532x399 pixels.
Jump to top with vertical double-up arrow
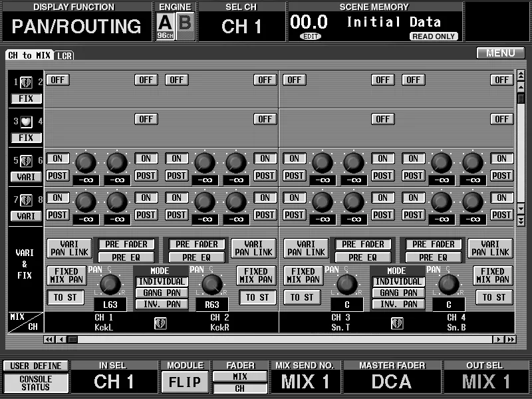tap(521, 75)
